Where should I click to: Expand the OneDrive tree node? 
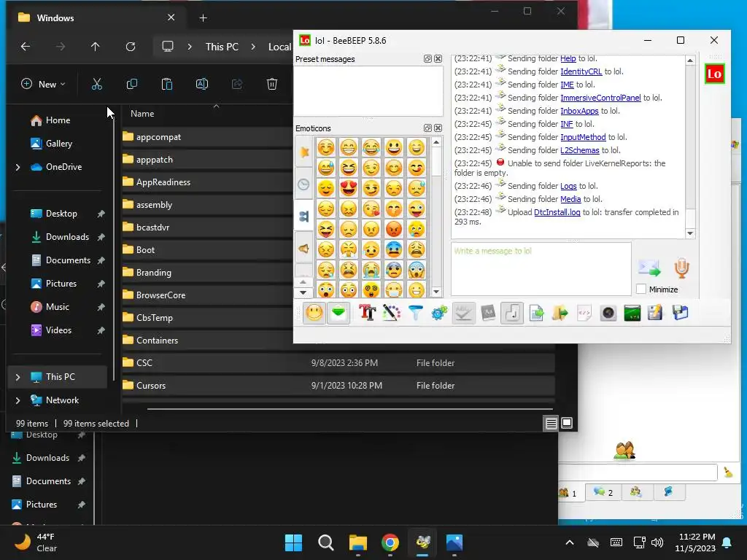click(x=18, y=167)
